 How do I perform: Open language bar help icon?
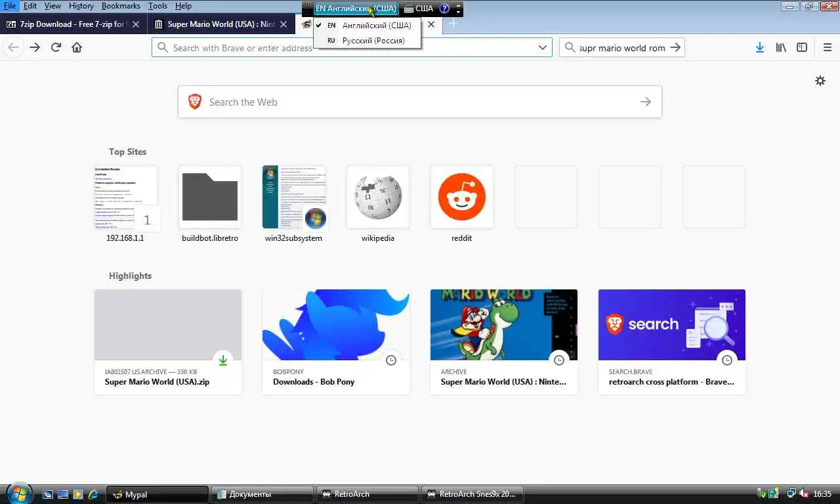tap(445, 9)
